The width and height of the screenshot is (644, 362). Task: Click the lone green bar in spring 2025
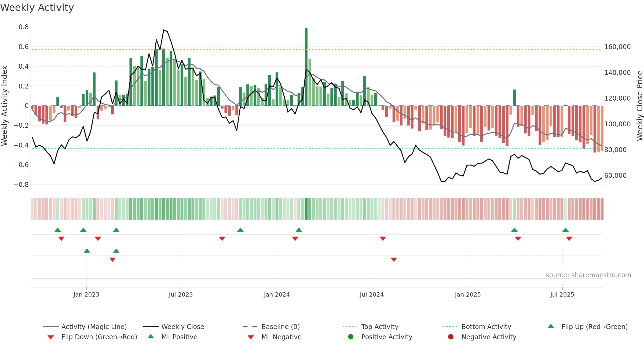[x=514, y=98]
